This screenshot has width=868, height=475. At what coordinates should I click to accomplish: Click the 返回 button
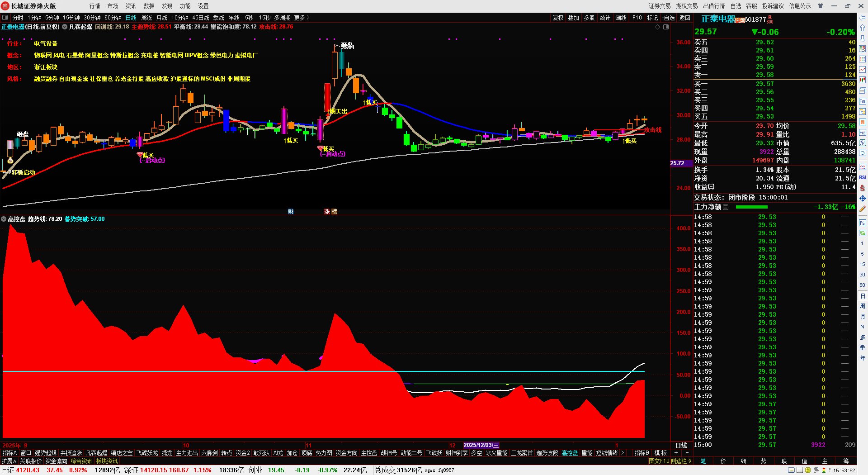pos(685,18)
